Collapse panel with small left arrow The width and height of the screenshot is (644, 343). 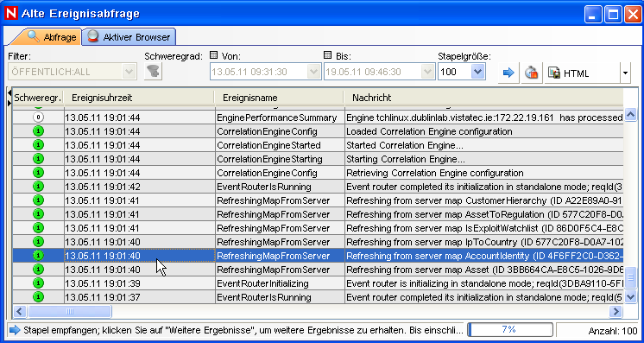(x=9, y=93)
